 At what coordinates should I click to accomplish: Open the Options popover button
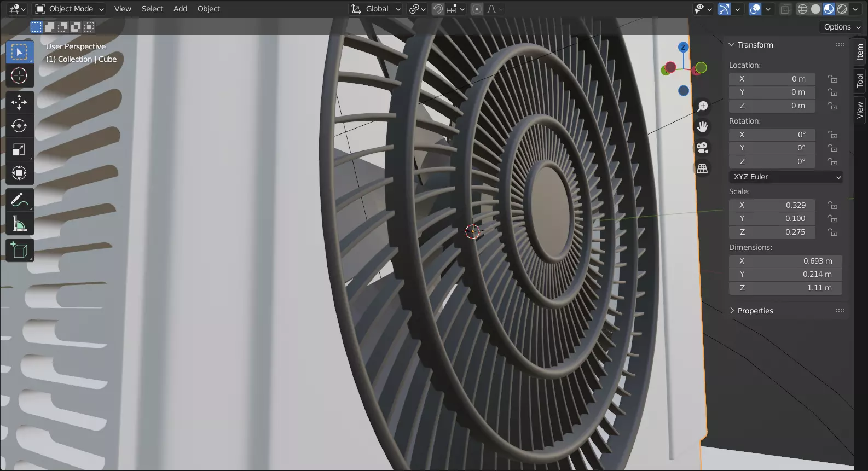coord(842,27)
